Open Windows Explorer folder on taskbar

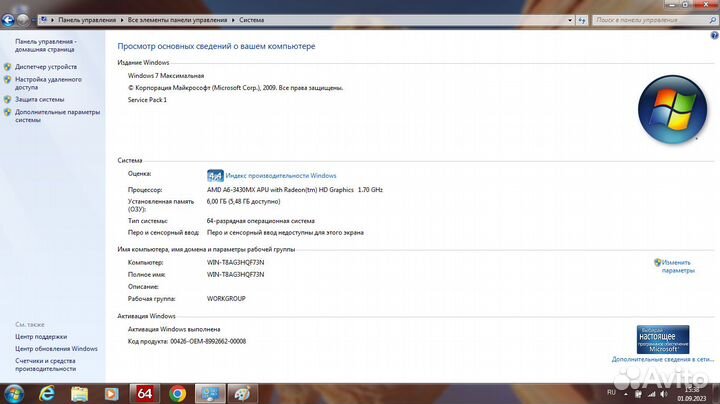tap(79, 394)
